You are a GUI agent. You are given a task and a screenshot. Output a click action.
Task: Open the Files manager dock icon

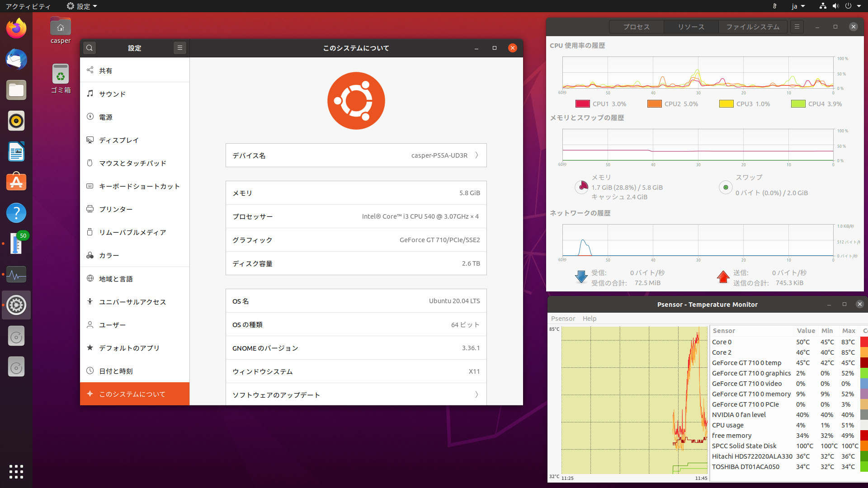pos(16,90)
